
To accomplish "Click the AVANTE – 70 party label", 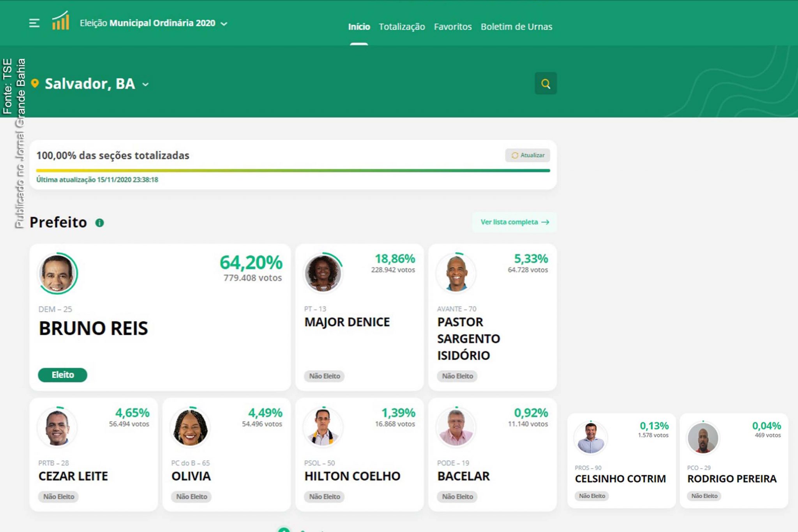I will click(x=456, y=309).
